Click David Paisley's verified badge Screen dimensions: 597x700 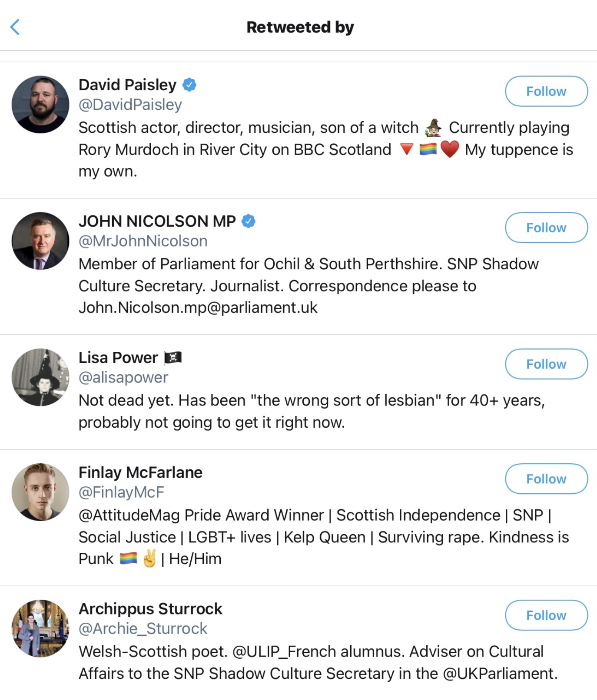189,85
